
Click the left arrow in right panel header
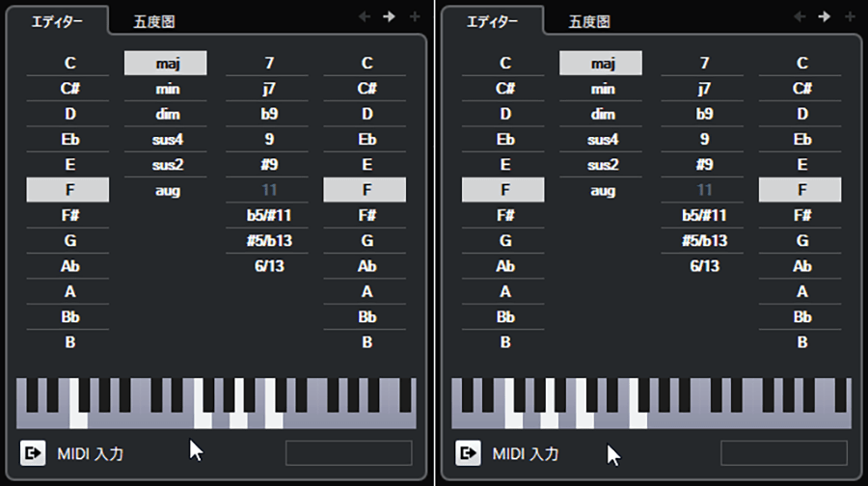coord(800,17)
